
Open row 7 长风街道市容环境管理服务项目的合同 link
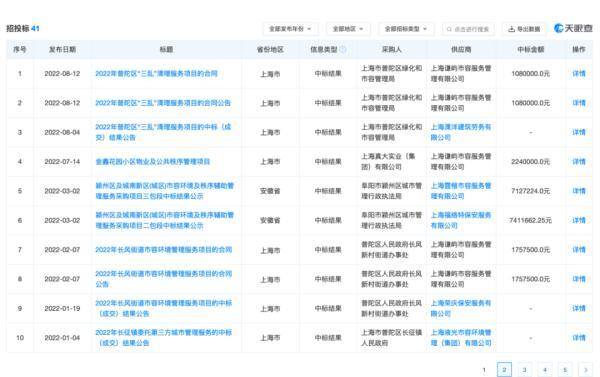click(x=164, y=250)
